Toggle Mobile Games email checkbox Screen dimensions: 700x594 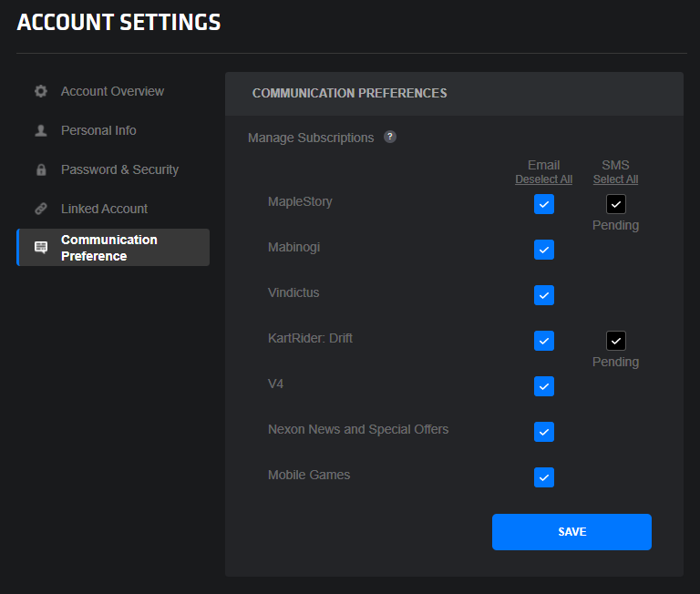tap(544, 477)
